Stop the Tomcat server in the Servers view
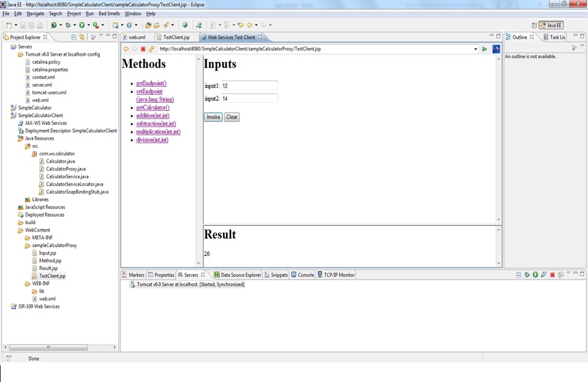 (x=552, y=274)
